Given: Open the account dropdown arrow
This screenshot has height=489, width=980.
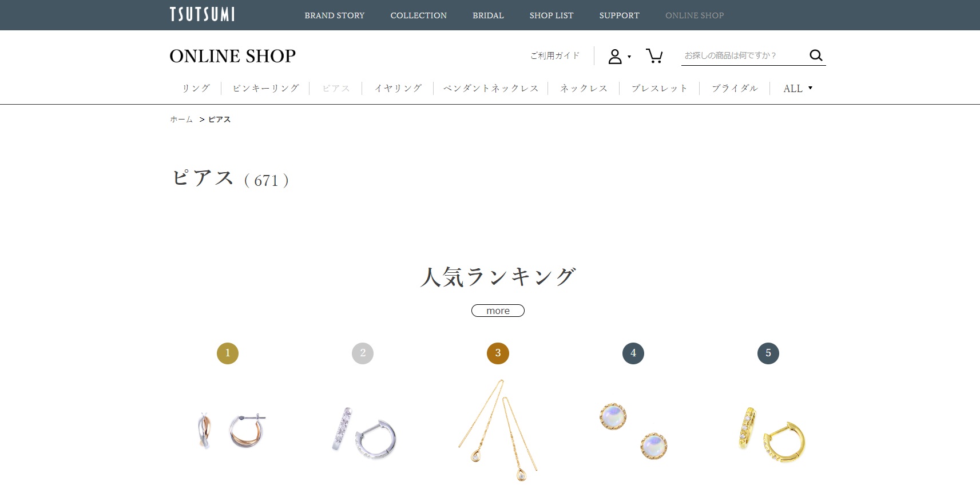Looking at the screenshot, I should (x=629, y=57).
